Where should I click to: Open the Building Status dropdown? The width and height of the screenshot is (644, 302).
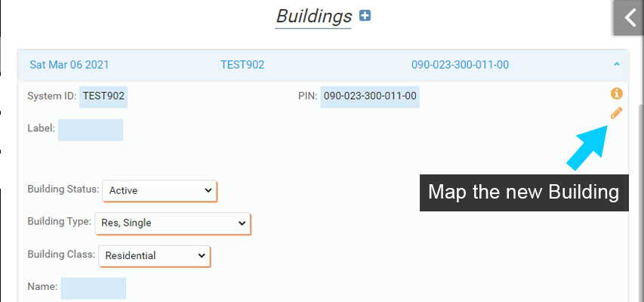pyautogui.click(x=159, y=191)
